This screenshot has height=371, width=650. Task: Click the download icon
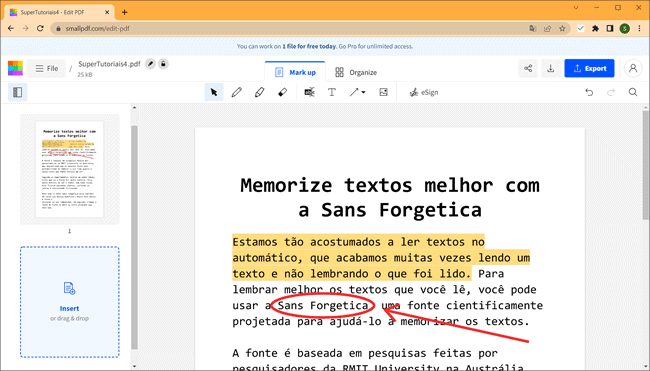551,68
